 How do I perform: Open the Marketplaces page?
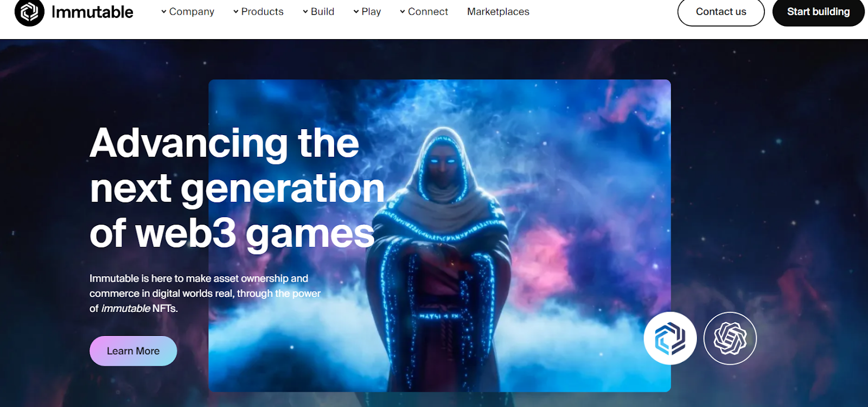pos(498,11)
